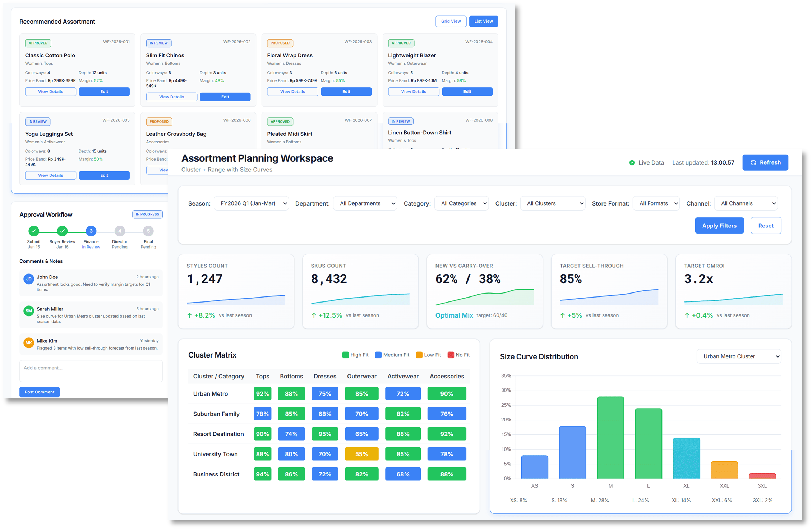Click the Mike Kim MK avatar
Screen dimensions: 812x530
(29, 343)
